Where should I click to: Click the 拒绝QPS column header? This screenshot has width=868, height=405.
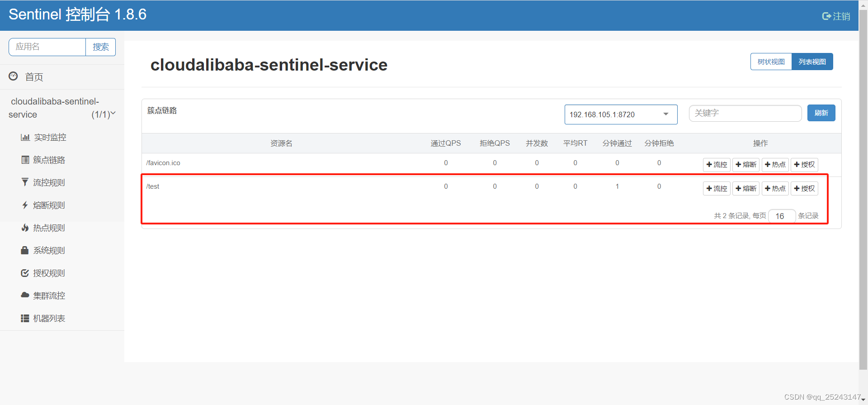coord(495,143)
